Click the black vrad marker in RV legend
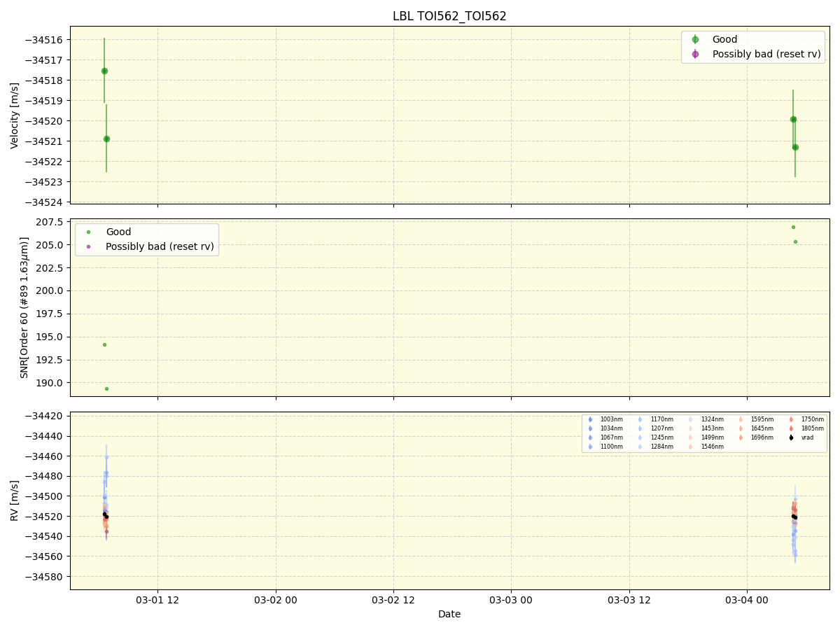840x630 pixels. [791, 437]
